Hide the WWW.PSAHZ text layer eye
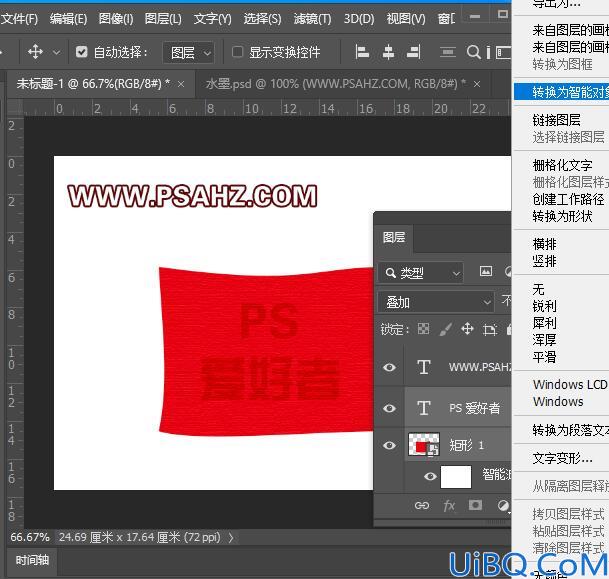 (x=390, y=367)
